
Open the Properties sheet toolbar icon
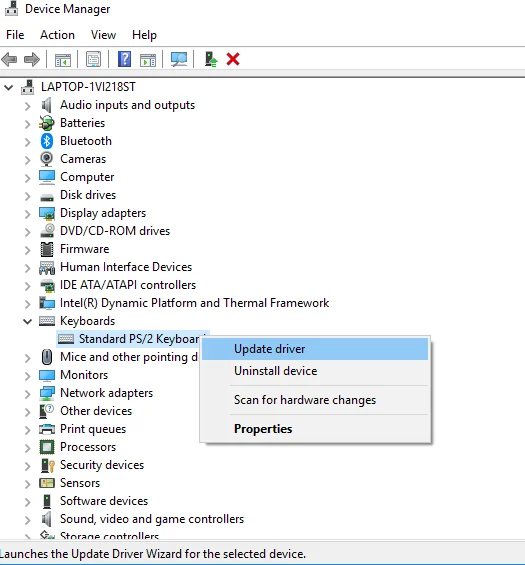pos(93,59)
